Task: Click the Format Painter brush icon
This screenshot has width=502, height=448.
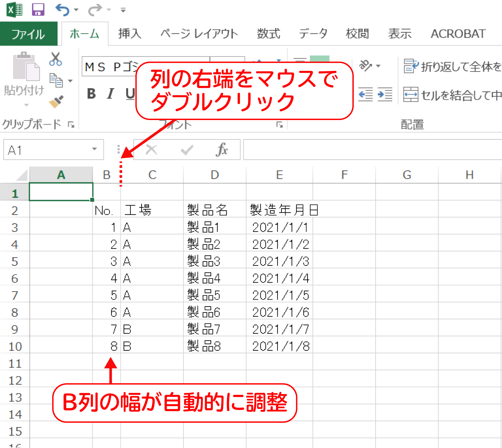Action: [56, 102]
